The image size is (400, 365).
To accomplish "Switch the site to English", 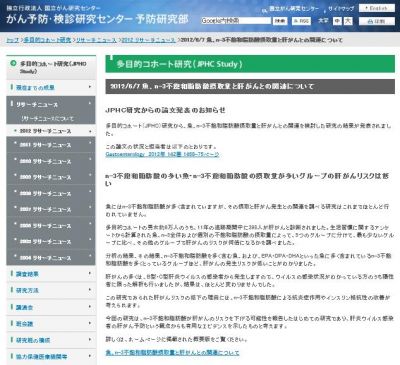I will [376, 8].
